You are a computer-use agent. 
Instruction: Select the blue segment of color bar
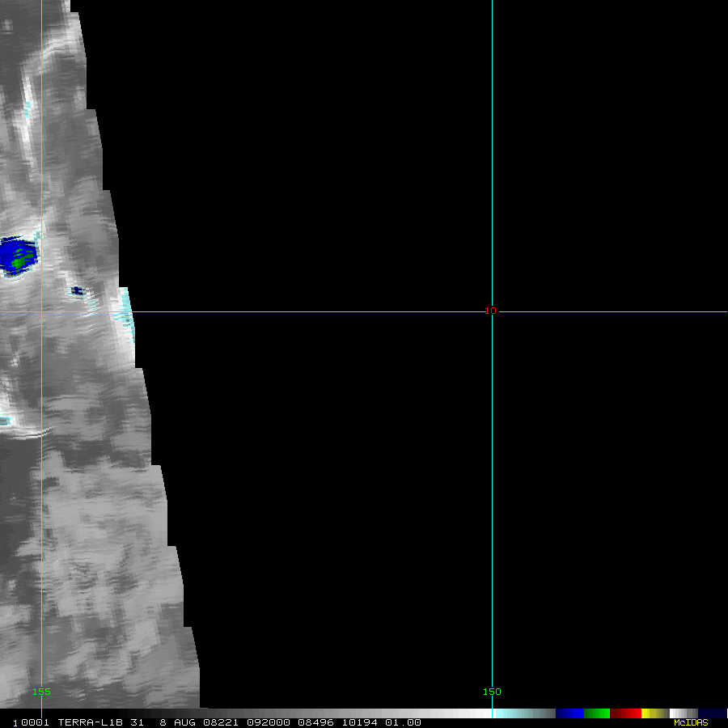(569, 713)
